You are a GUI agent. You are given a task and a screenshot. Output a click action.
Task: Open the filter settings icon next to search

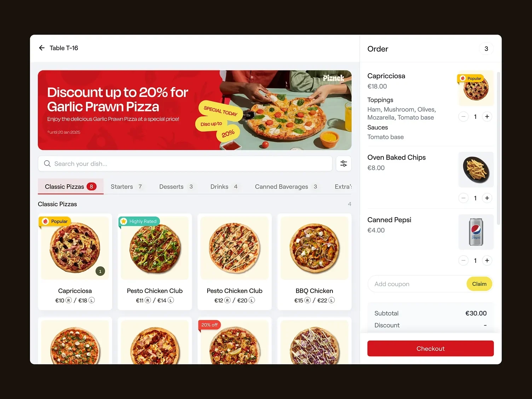pos(343,163)
